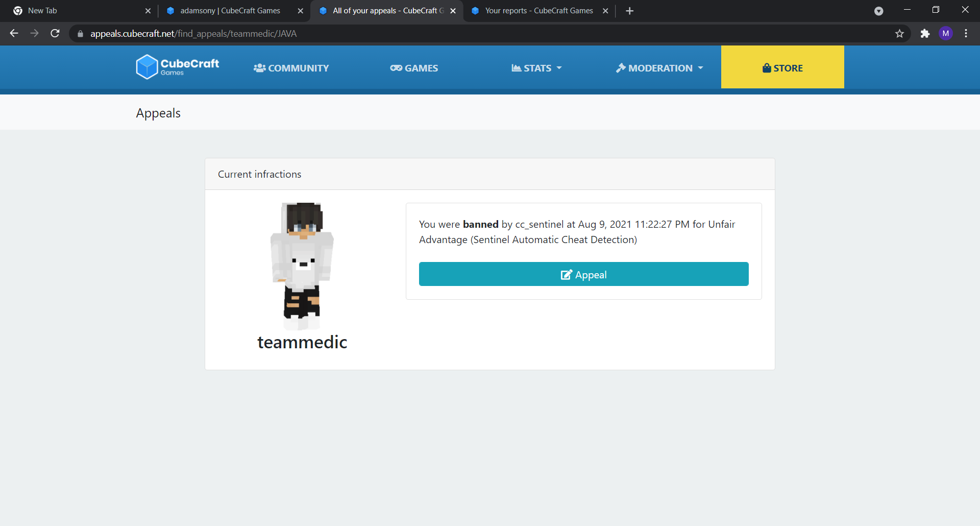This screenshot has height=526, width=980.
Task: Go forward with the forward arrow
Action: [34, 33]
